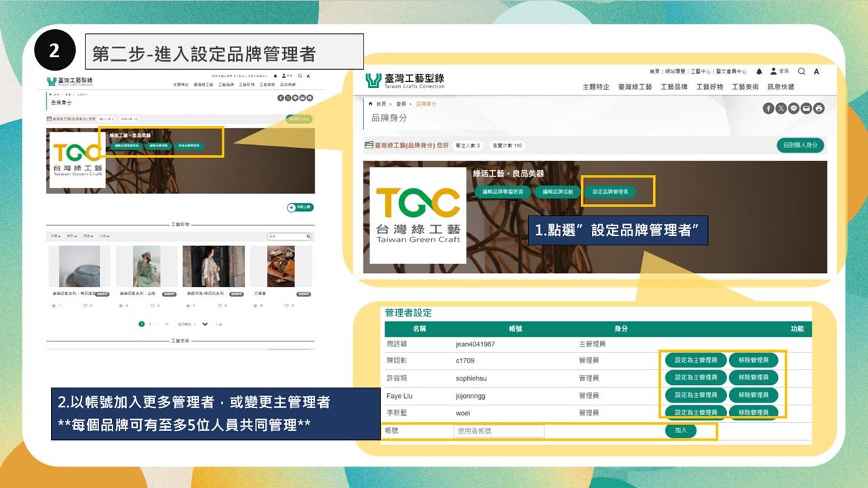This screenshot has height=488, width=868.
Task: Focus the 使用者帳號 account input field
Action: [x=498, y=430]
